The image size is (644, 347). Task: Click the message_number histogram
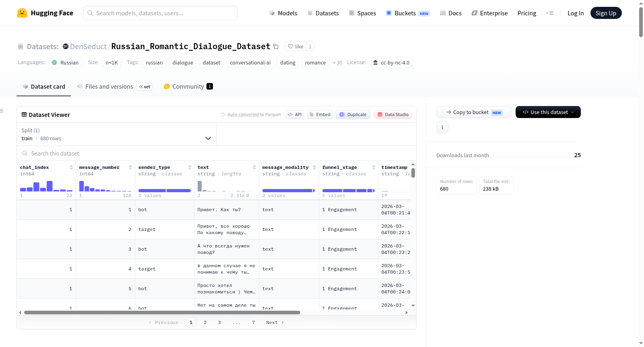tap(105, 186)
